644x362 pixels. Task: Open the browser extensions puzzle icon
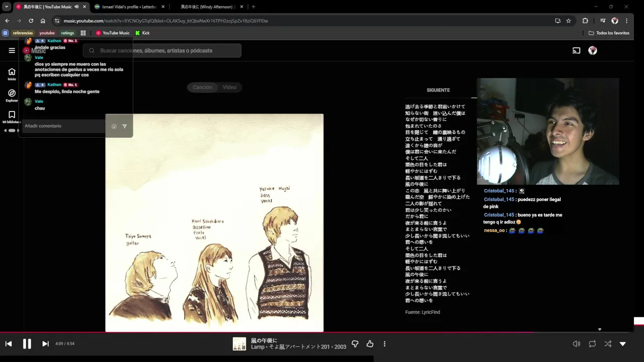585,21
